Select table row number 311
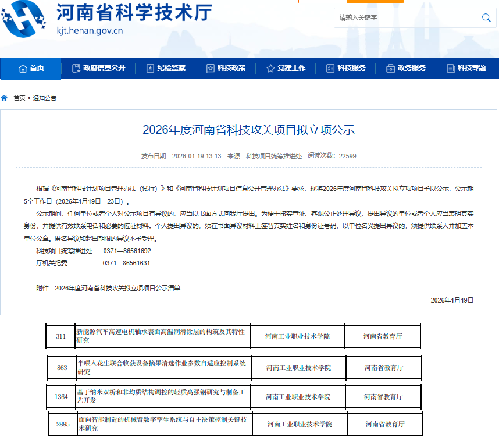The width and height of the screenshot is (499, 448). tap(60, 336)
